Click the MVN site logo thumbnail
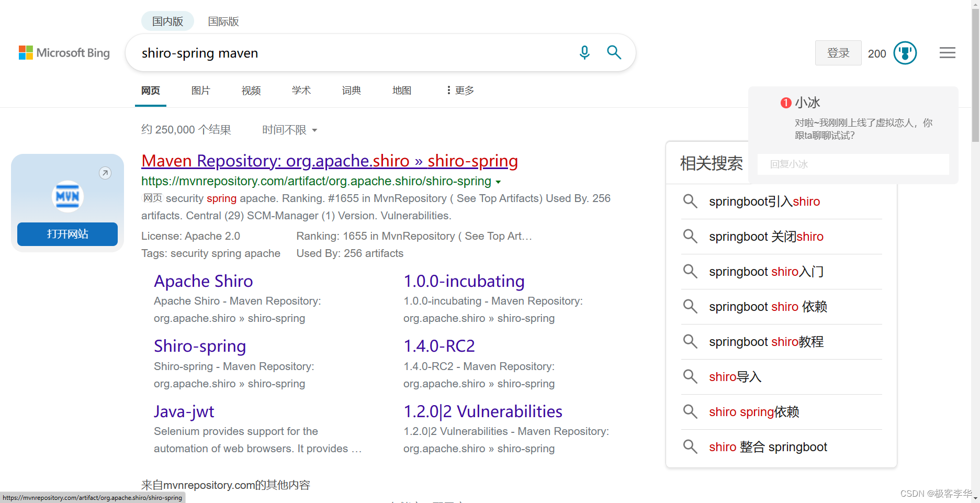Viewport: 980px width, 503px height. (67, 196)
